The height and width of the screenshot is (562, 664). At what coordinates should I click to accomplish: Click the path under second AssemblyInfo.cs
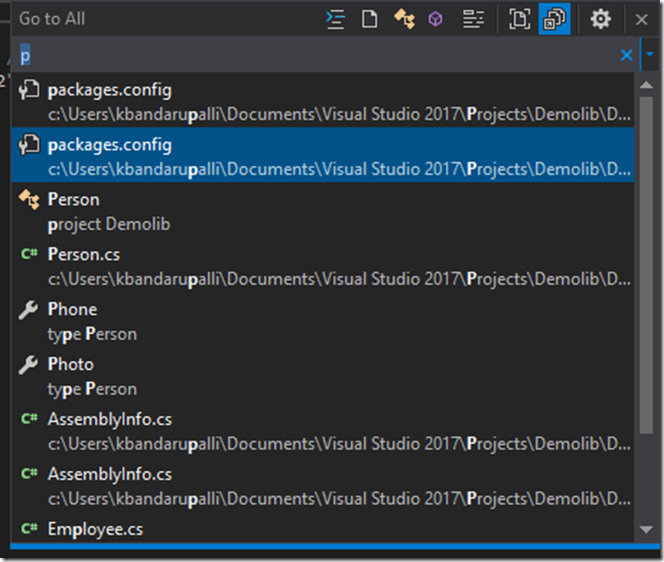pyautogui.click(x=339, y=499)
